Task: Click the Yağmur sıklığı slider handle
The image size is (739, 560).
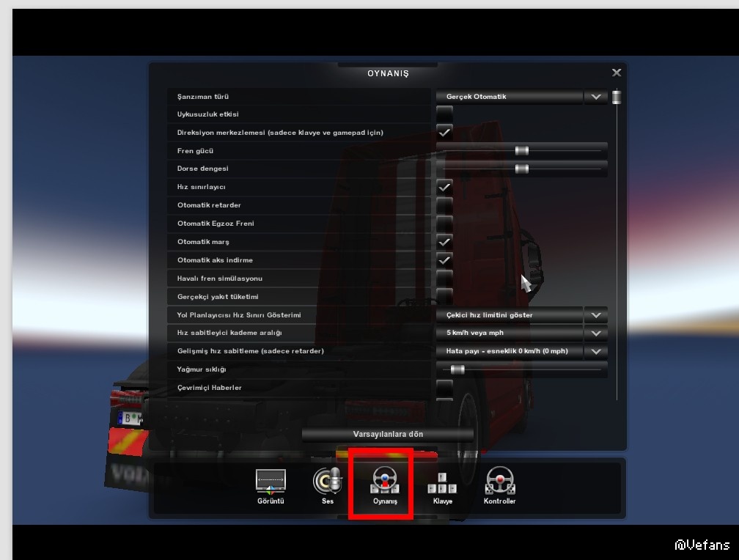Action: point(457,369)
